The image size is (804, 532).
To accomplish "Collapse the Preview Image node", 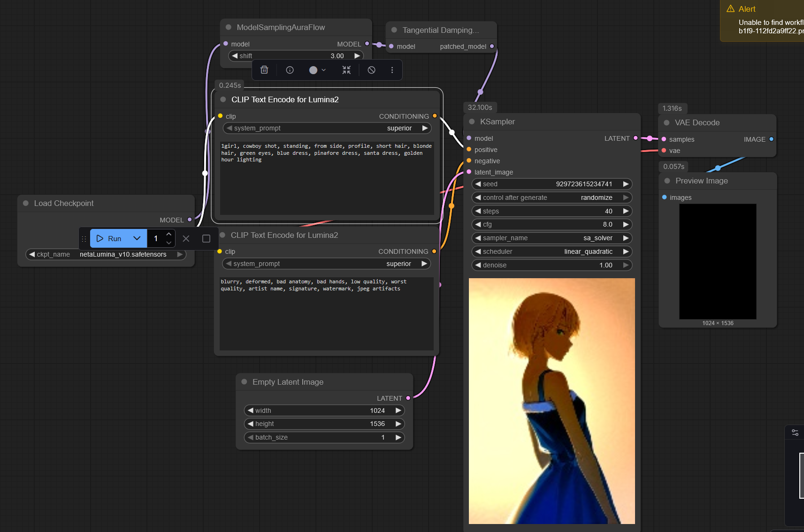I will pyautogui.click(x=667, y=181).
